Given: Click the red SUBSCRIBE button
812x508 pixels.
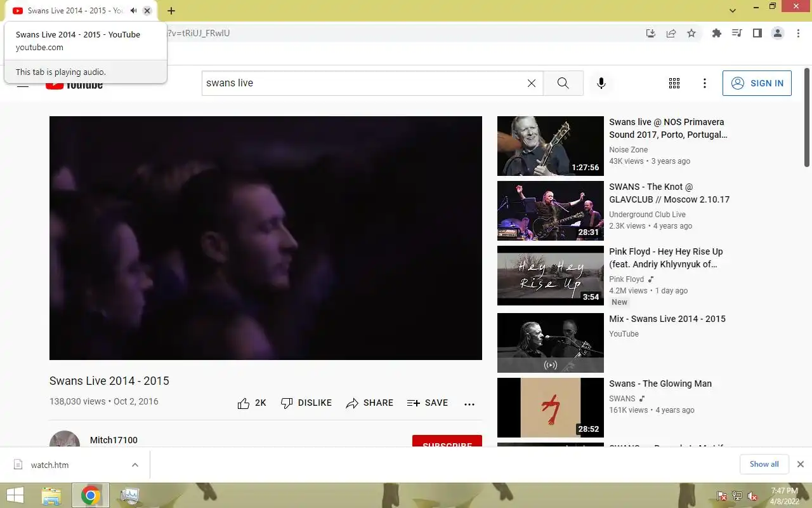Looking at the screenshot, I should click(x=447, y=441).
